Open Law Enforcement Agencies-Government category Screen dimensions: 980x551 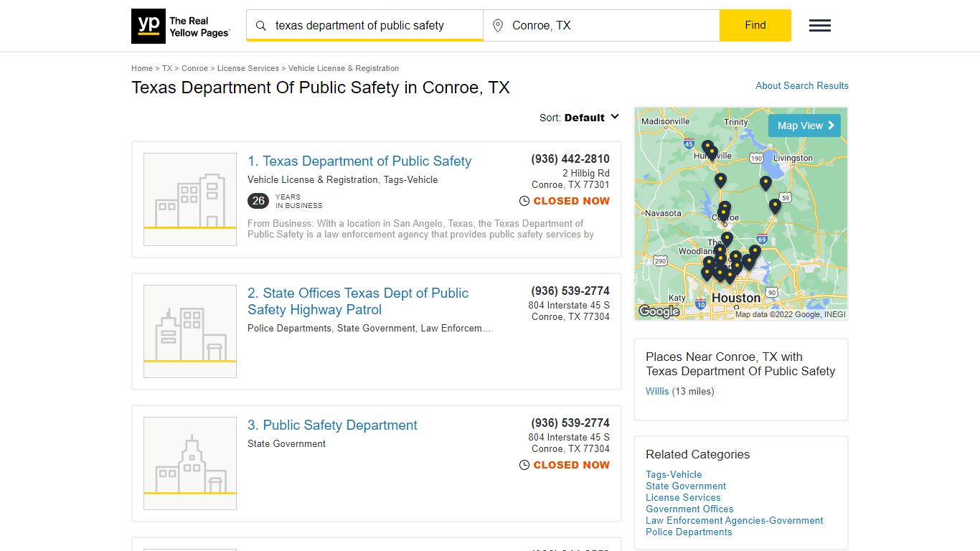735,520
